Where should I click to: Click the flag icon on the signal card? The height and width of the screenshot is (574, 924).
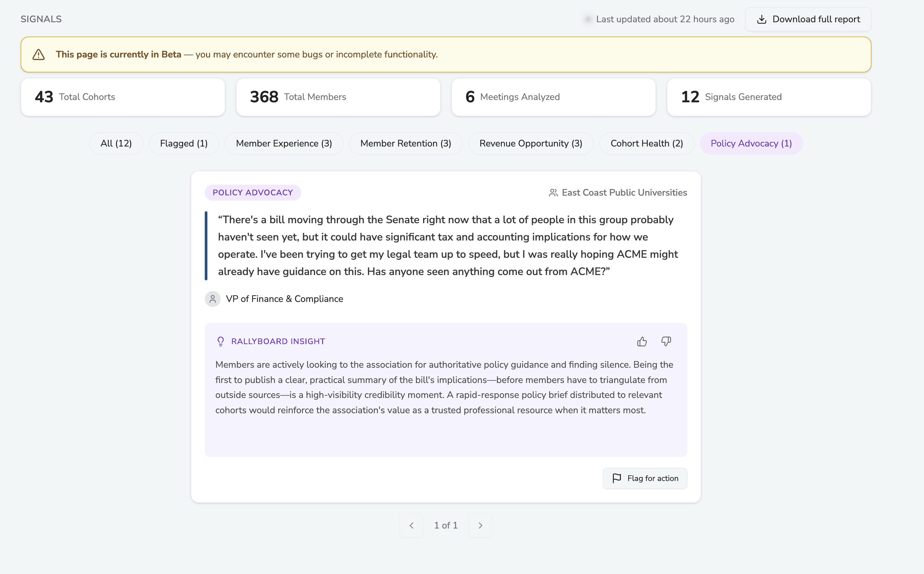[617, 478]
